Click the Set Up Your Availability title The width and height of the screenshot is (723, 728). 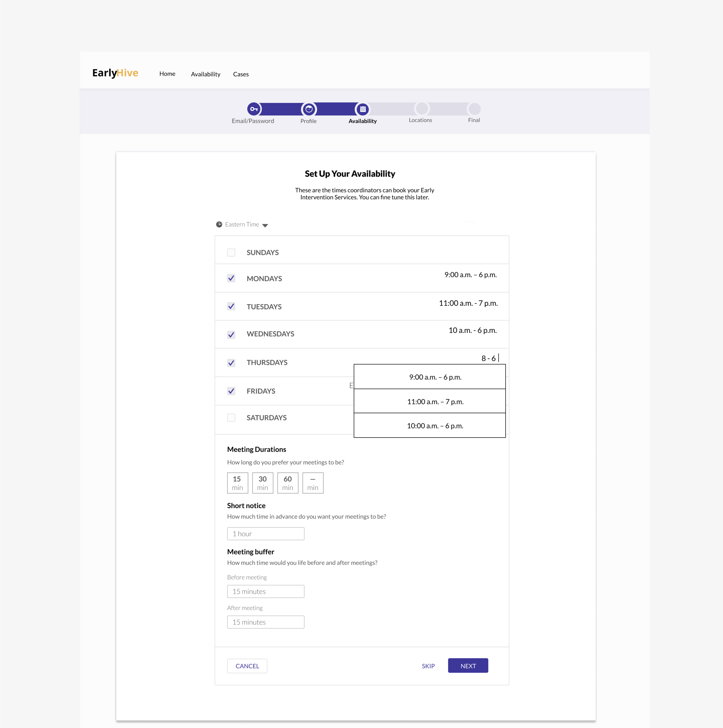(350, 174)
